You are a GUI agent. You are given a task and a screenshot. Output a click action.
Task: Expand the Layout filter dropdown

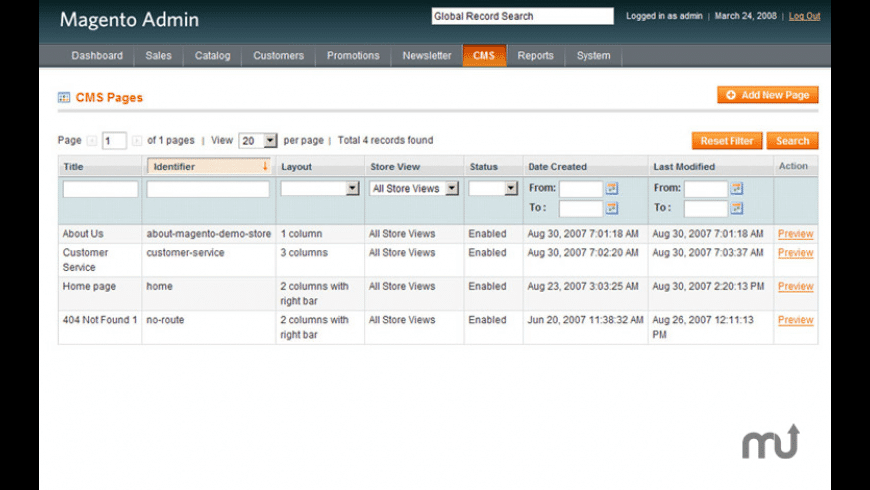pos(351,188)
